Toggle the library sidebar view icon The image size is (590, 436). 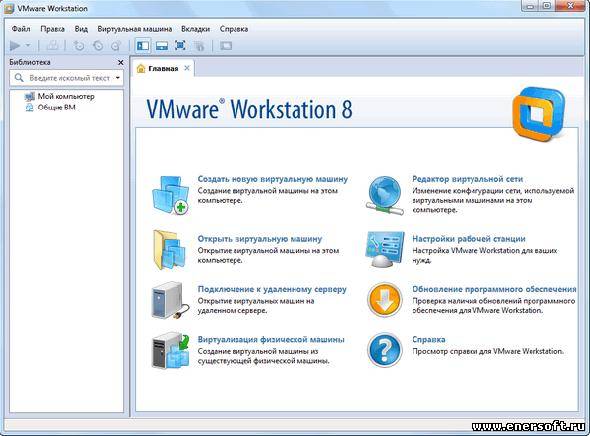tap(143, 46)
